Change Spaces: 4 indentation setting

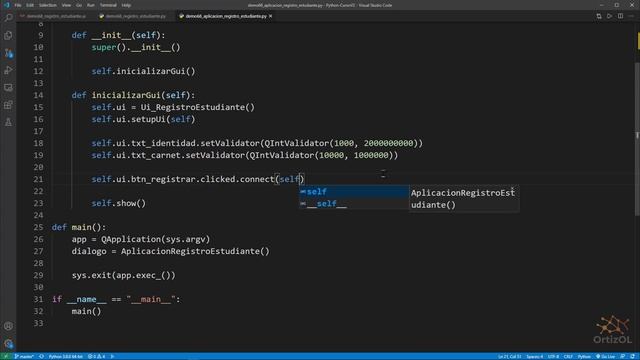(534, 356)
